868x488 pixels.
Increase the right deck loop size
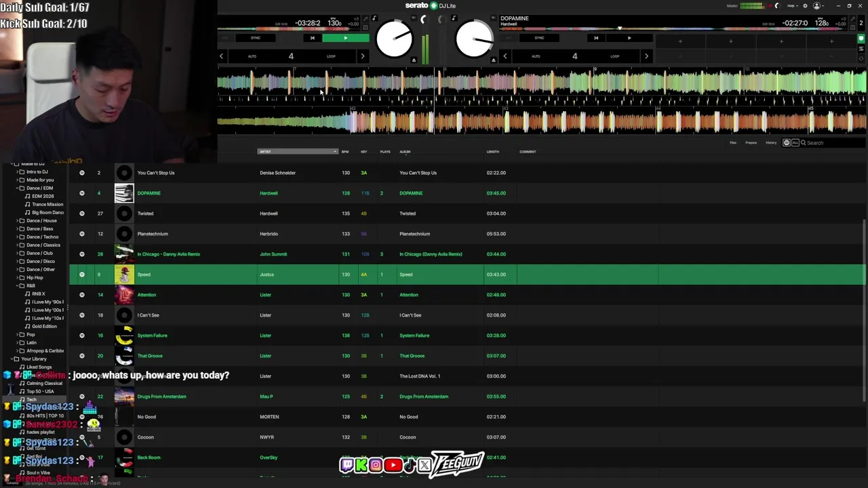coord(646,56)
